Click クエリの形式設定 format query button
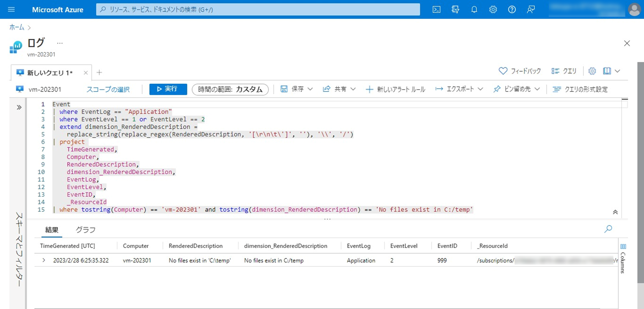This screenshot has height=309, width=644. (580, 89)
